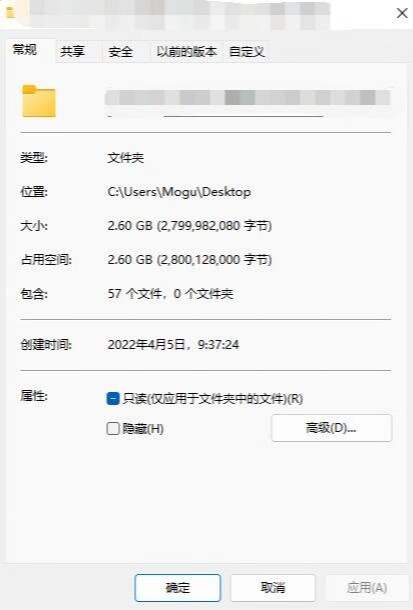
Task: Open advanced attributes with 高级(D) button
Action: [x=331, y=428]
